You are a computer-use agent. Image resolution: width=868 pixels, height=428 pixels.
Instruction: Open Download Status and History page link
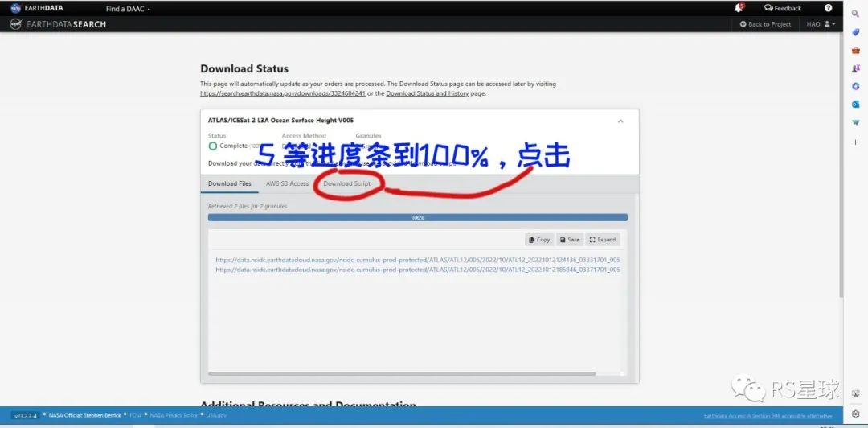427,93
